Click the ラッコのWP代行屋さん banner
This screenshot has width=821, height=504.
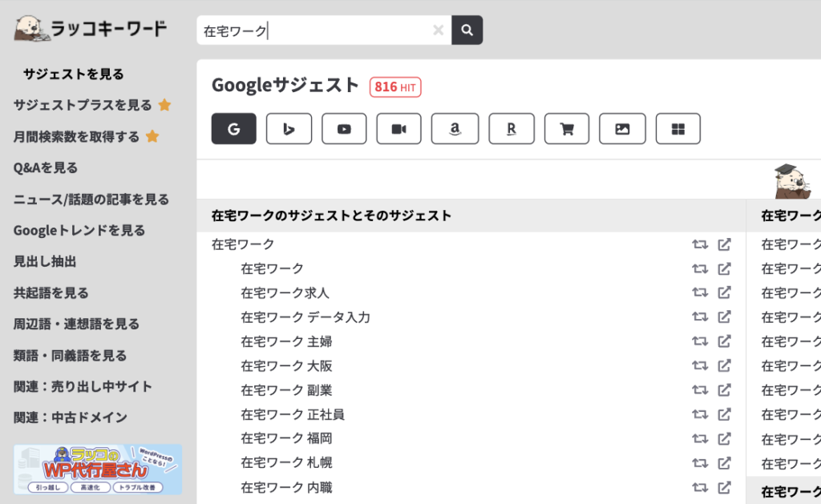coord(98,470)
